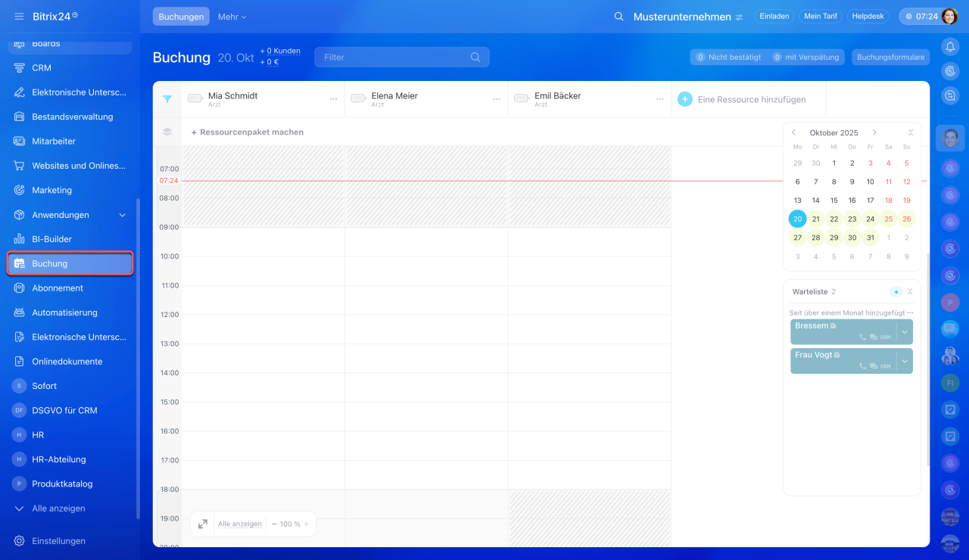The height and width of the screenshot is (560, 969).
Task: Expand the Anwendungen sidebar section
Action: pyautogui.click(x=123, y=215)
